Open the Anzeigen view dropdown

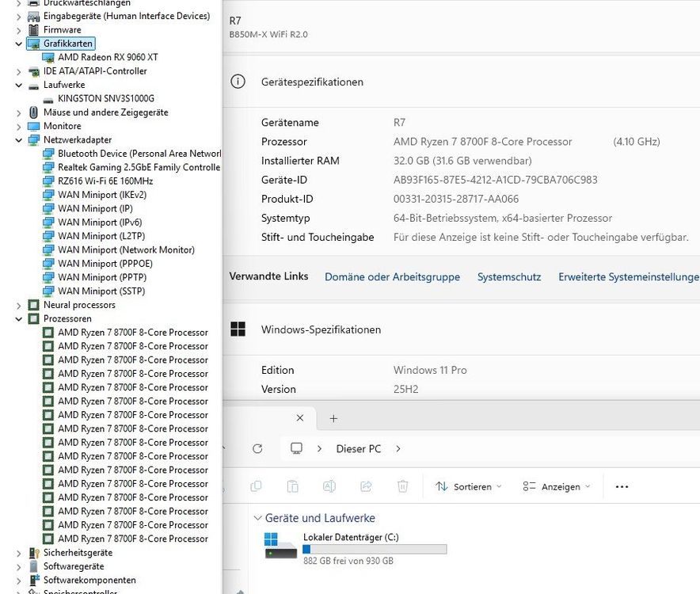point(557,486)
